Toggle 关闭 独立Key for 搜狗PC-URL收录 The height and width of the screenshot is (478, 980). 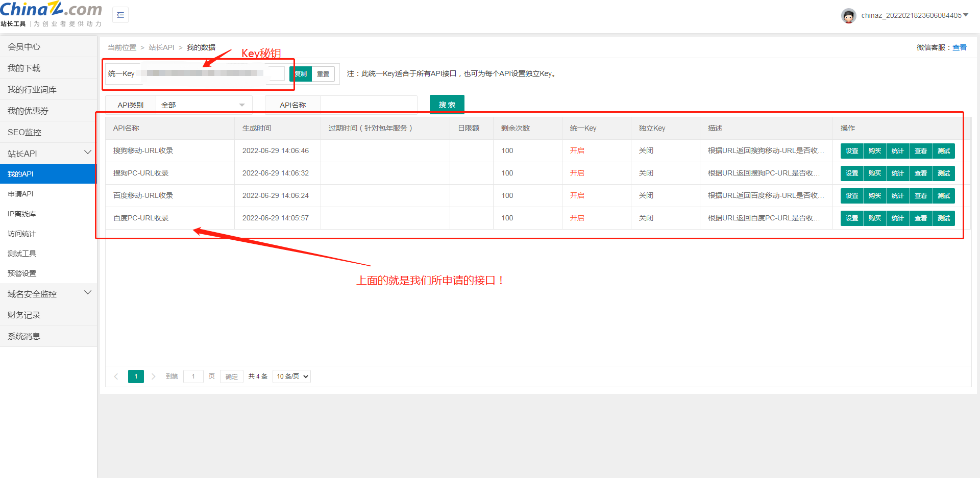(x=646, y=173)
